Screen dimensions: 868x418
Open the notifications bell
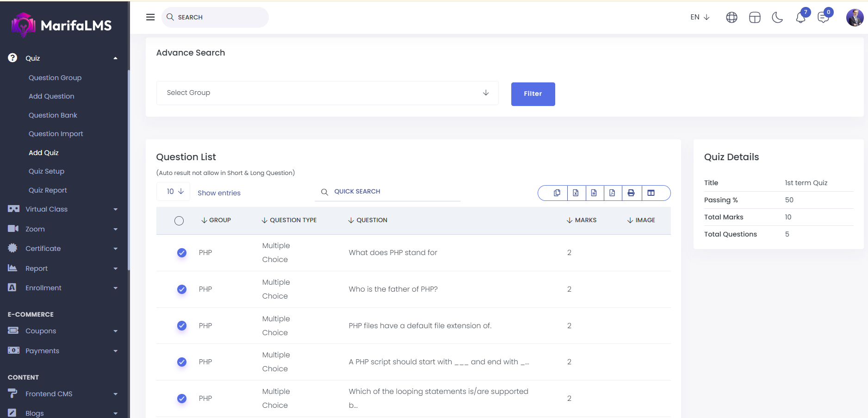(800, 18)
